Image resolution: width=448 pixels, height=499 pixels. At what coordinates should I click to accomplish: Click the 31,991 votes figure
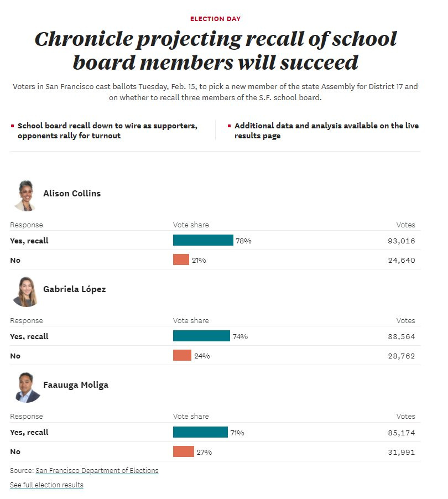pos(401,452)
